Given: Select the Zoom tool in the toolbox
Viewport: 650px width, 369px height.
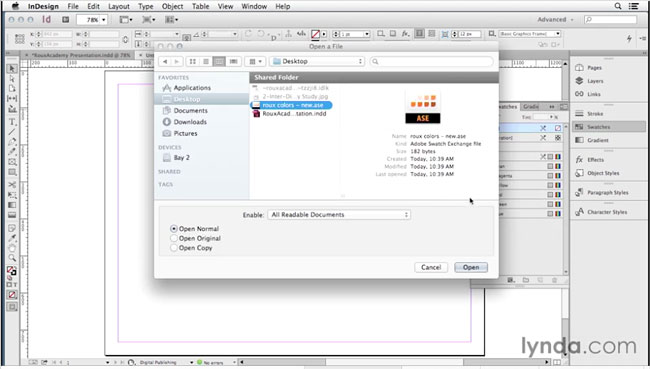Looking at the screenshot, I should [x=12, y=258].
